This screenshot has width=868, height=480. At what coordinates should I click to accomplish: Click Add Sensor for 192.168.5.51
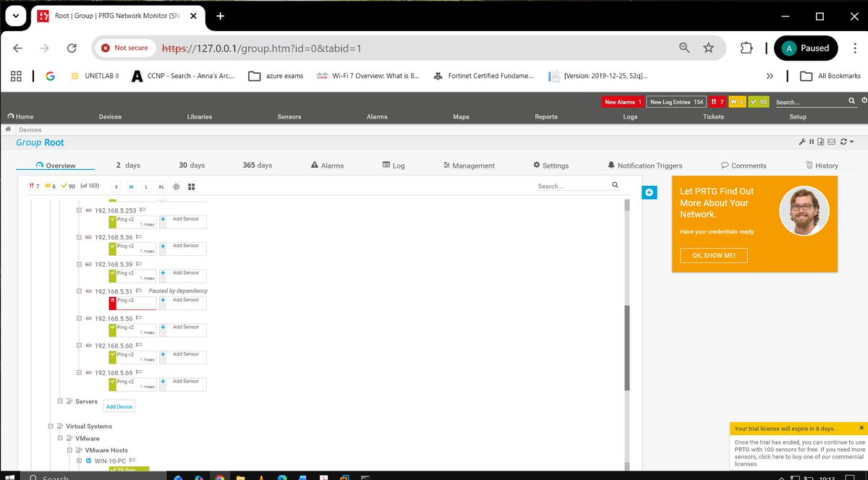[x=183, y=303]
